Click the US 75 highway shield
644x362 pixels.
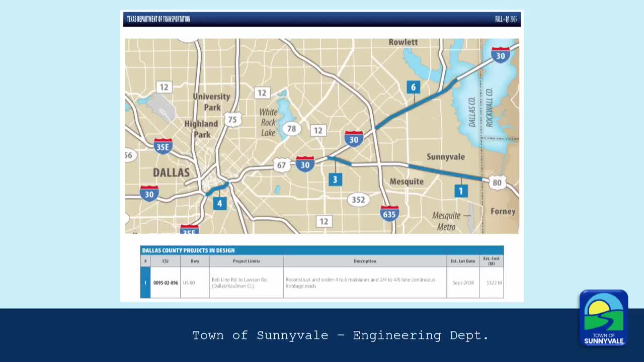(x=232, y=119)
